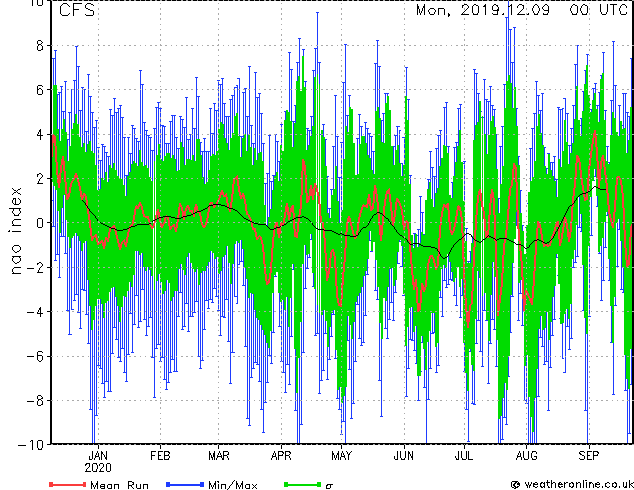634x490 pixels.
Task: Select the MAR axis label
Action: (219, 456)
